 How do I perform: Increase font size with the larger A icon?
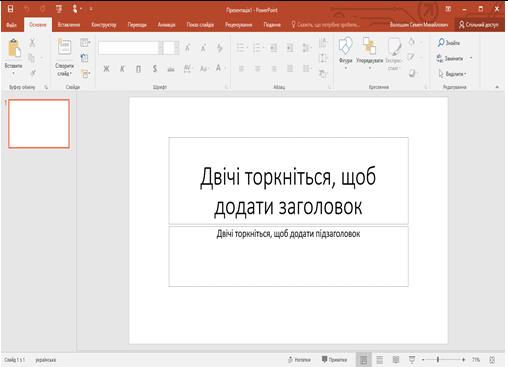(x=188, y=48)
